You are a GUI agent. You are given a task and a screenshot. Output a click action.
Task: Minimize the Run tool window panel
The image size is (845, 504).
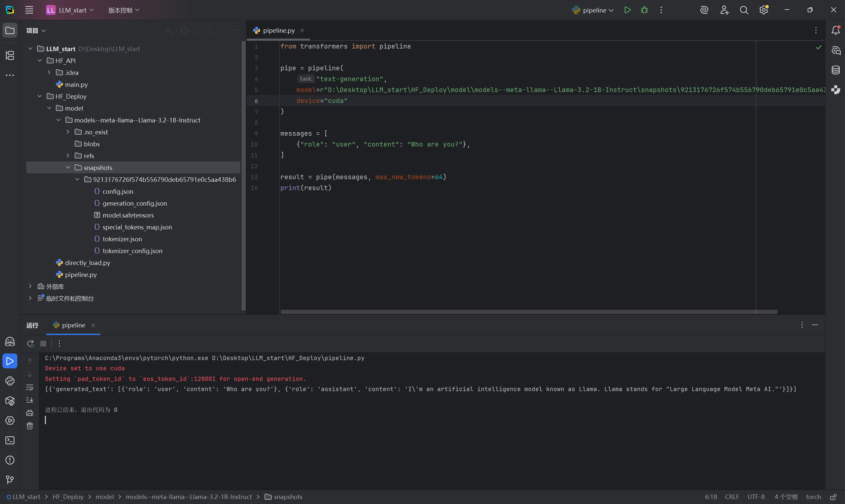coord(815,325)
